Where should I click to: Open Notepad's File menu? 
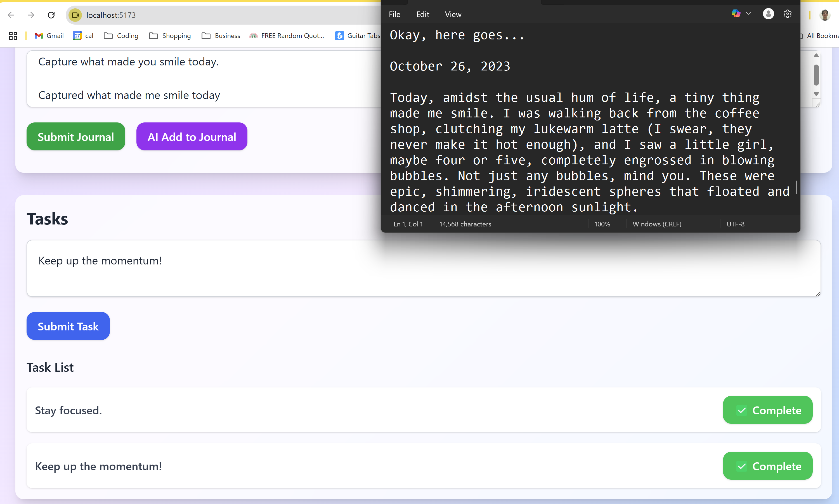pyautogui.click(x=394, y=14)
